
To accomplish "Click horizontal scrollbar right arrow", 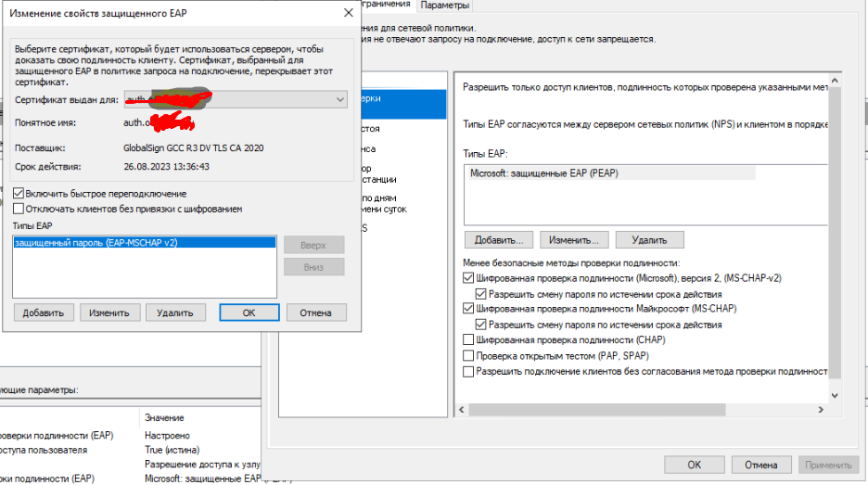I will 821,410.
